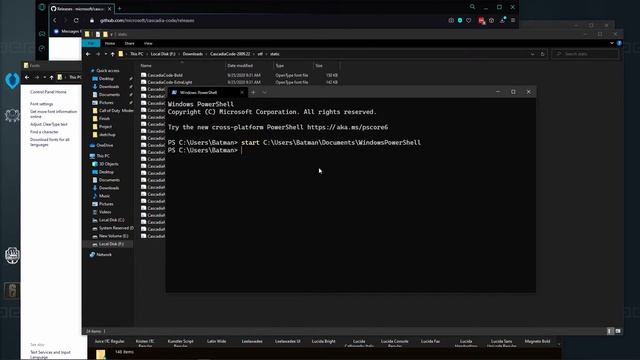Open browser search icon in title bar
This screenshot has height=360, width=640.
pyautogui.click(x=472, y=7)
